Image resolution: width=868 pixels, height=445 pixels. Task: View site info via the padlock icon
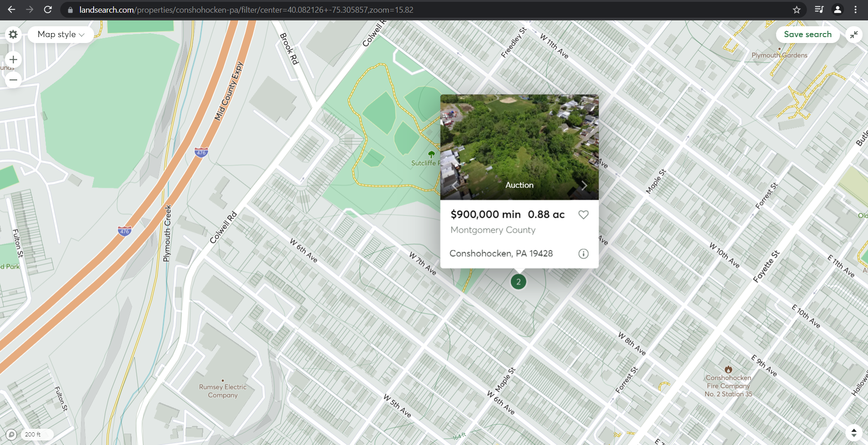[x=70, y=10]
